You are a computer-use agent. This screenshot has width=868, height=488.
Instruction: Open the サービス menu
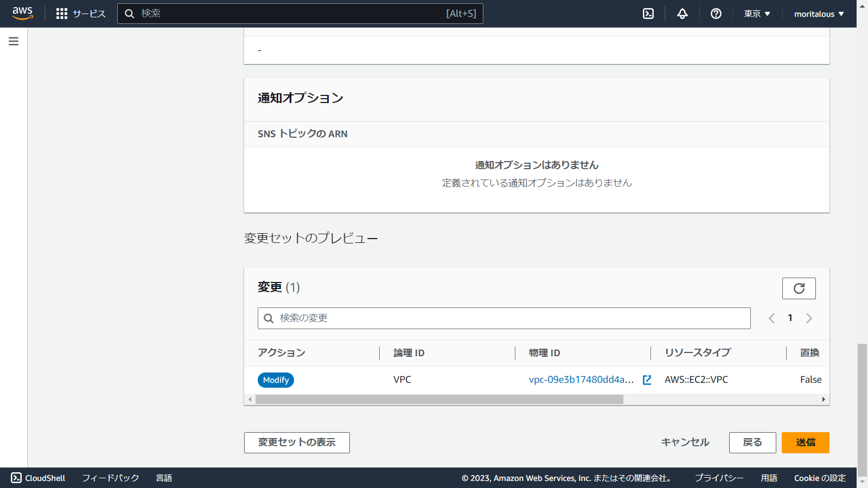(x=88, y=14)
